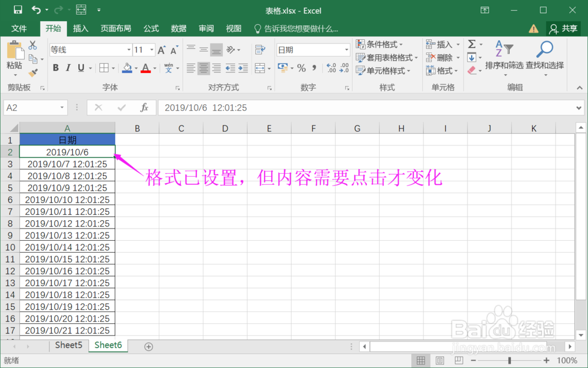Apply the red font color

(146, 68)
